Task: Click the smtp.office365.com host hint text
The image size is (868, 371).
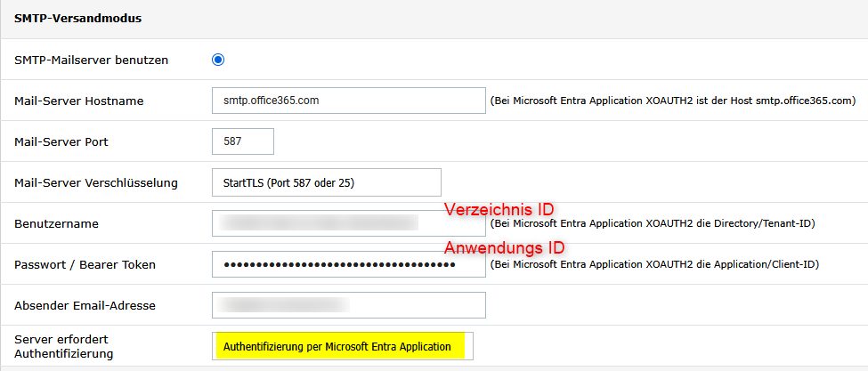Action: 672,101
